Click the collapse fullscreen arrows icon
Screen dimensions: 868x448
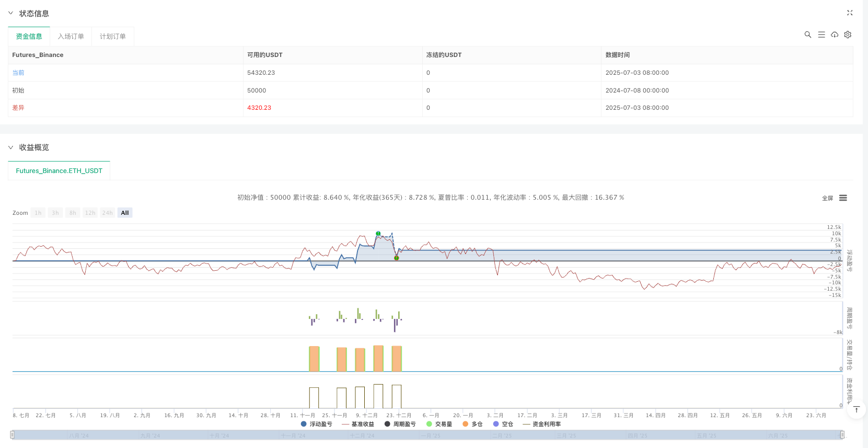850,13
